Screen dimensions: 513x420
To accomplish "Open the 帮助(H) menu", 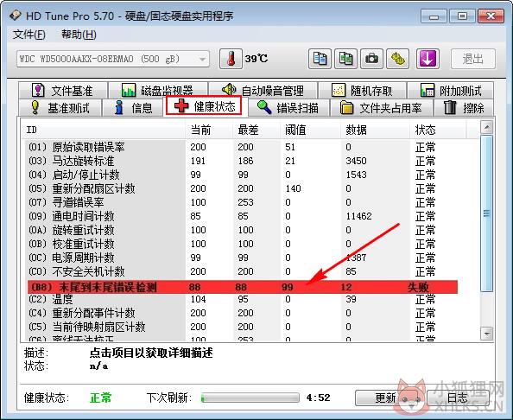I will [x=79, y=35].
